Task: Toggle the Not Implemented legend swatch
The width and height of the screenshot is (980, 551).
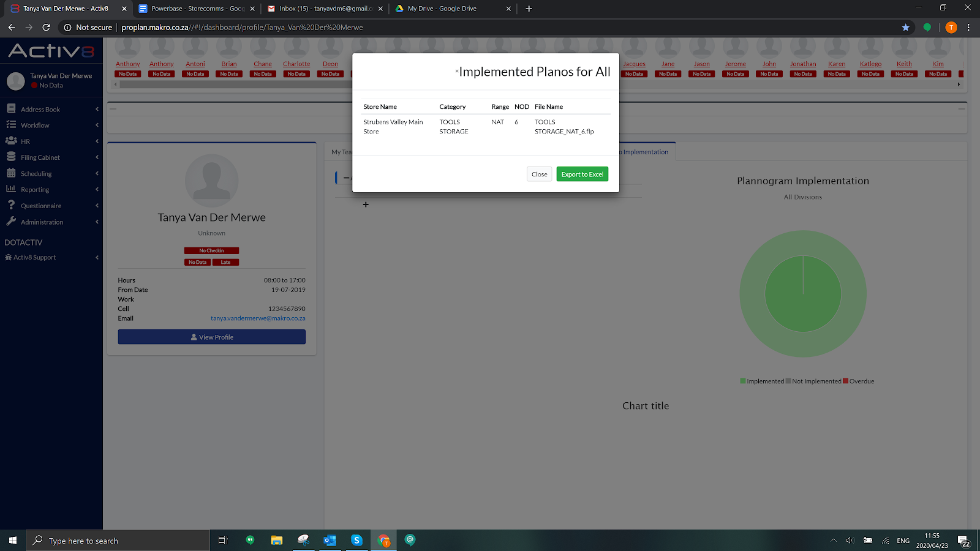Action: [788, 381]
